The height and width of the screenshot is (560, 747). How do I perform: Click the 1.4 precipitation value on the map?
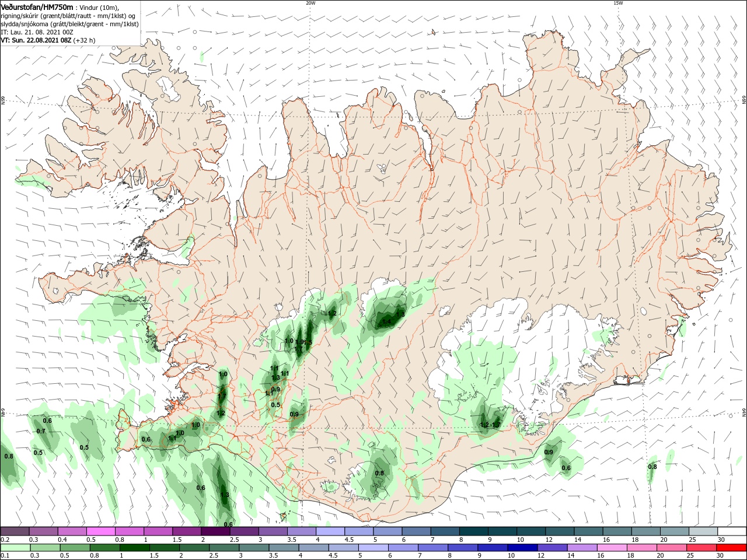386,321
